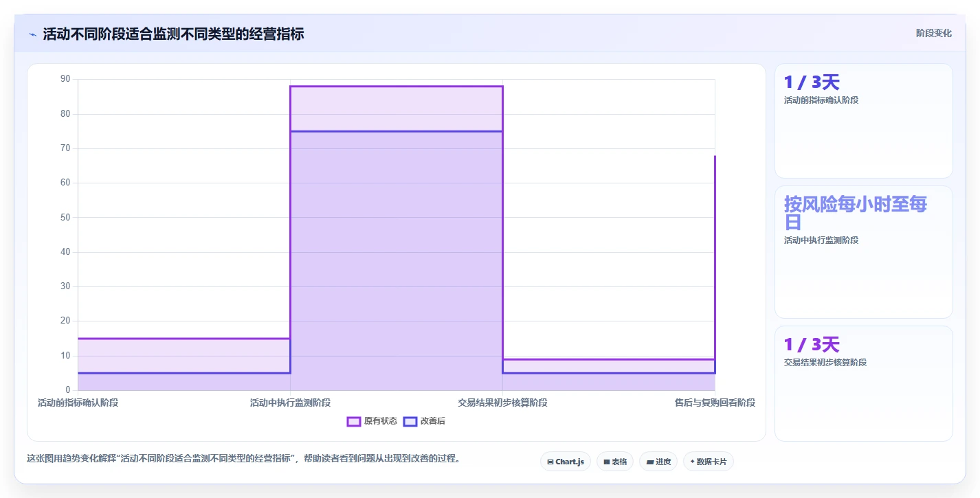The height and width of the screenshot is (498, 980).
Task: Click the y-axis value 90
Action: pyautogui.click(x=65, y=79)
